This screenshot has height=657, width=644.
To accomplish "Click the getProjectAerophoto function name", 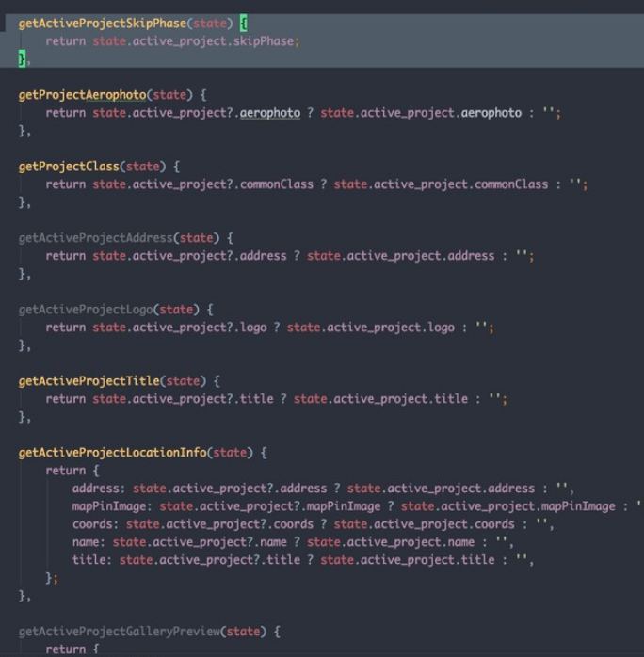I will coord(82,95).
